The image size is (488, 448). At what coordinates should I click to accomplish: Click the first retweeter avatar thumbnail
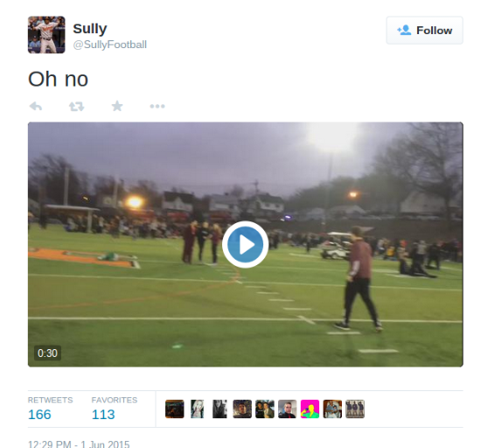(175, 409)
